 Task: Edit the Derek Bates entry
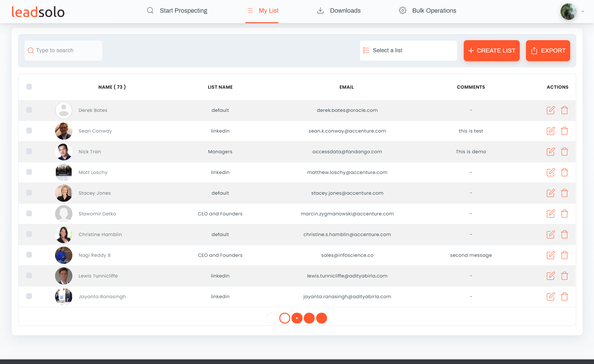(x=550, y=110)
